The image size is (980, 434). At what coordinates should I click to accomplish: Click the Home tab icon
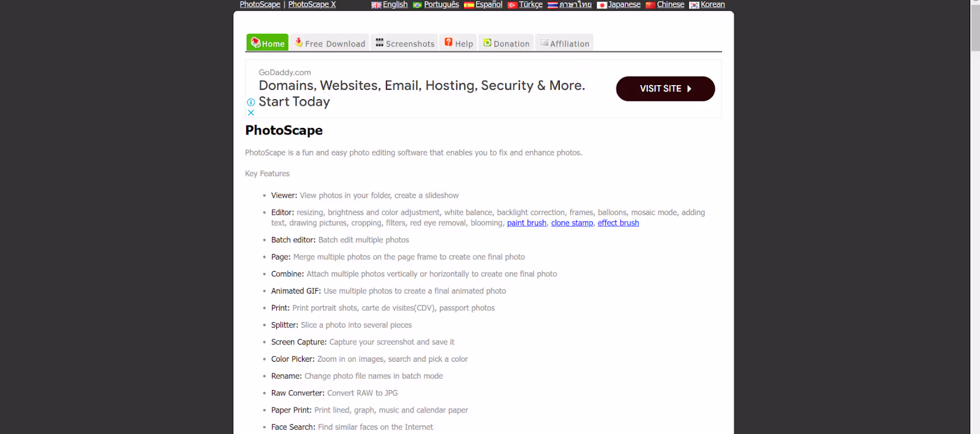point(255,42)
